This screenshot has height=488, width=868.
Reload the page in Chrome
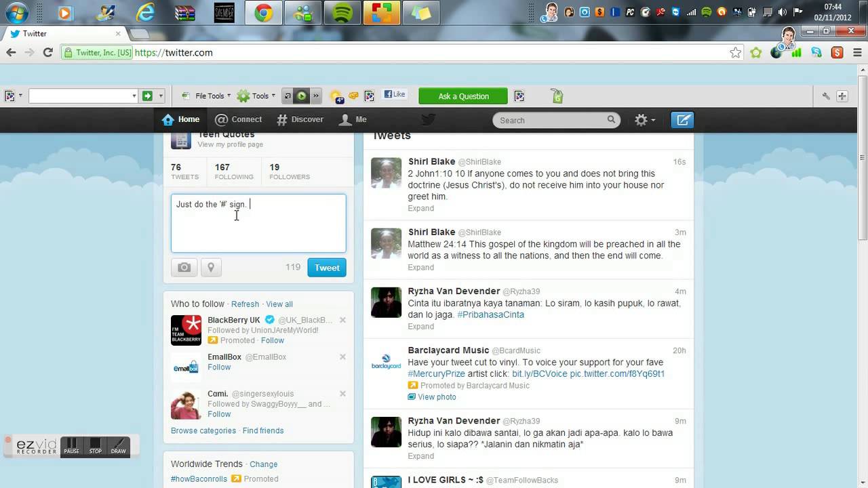pos(48,52)
